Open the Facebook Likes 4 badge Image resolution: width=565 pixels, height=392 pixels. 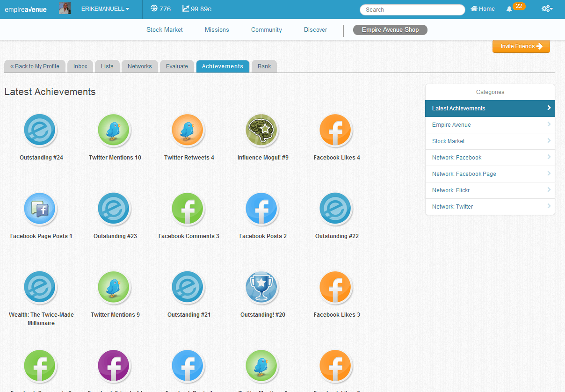pyautogui.click(x=336, y=130)
